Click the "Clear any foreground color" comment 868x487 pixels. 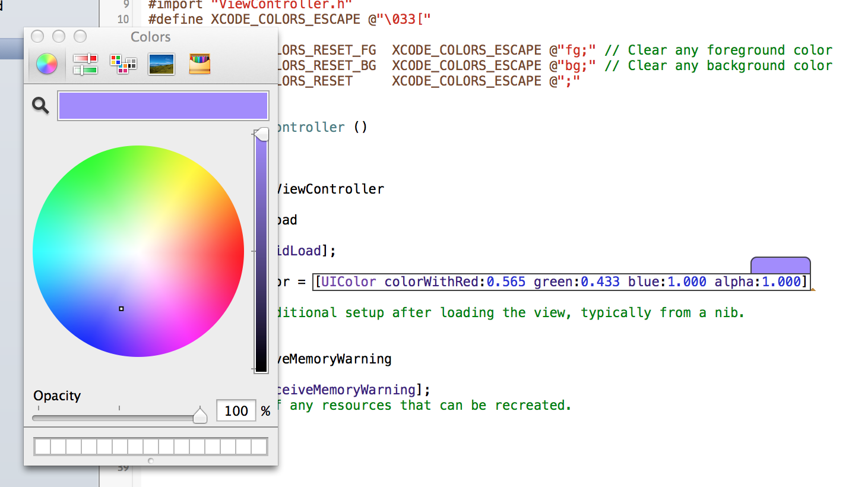tap(718, 50)
